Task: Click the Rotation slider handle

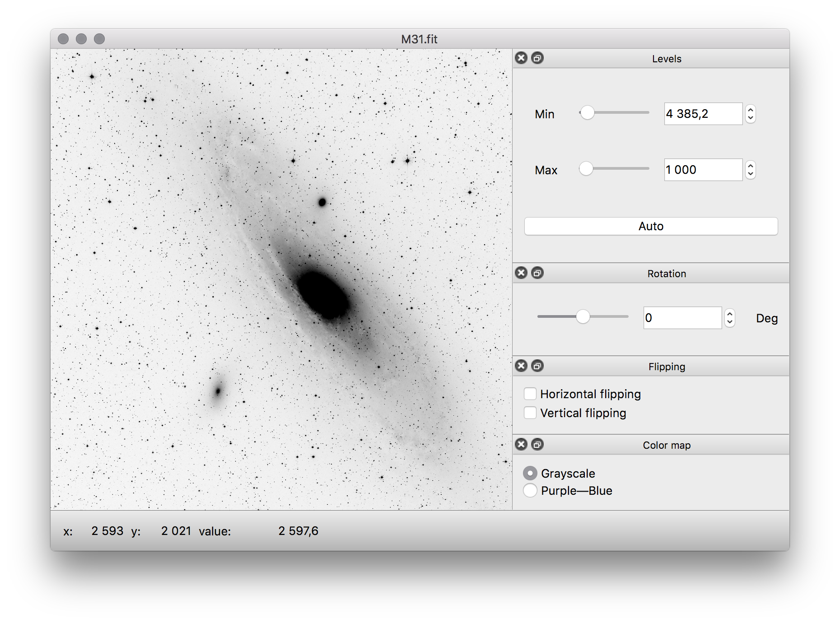Action: 583,316
